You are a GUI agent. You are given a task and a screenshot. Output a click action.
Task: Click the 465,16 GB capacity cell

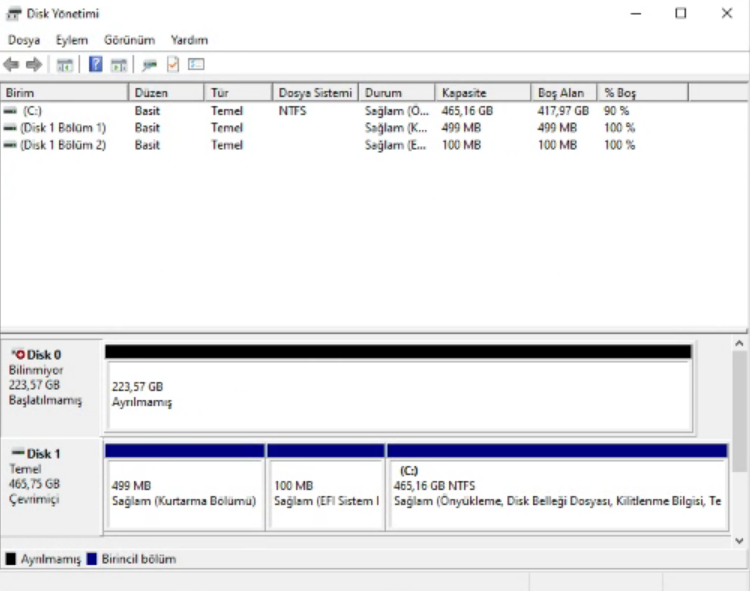pos(467,111)
